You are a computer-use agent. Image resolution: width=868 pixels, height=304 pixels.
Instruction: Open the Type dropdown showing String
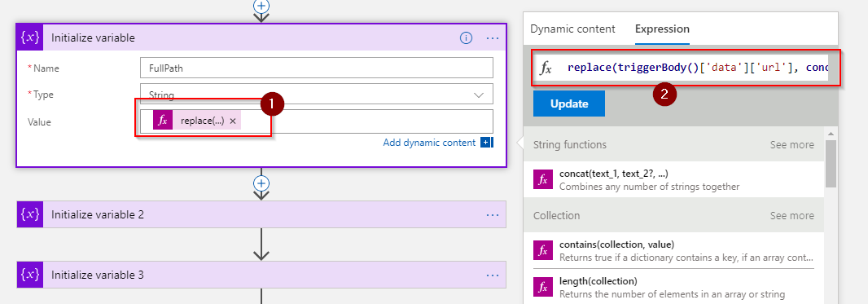[x=317, y=95]
